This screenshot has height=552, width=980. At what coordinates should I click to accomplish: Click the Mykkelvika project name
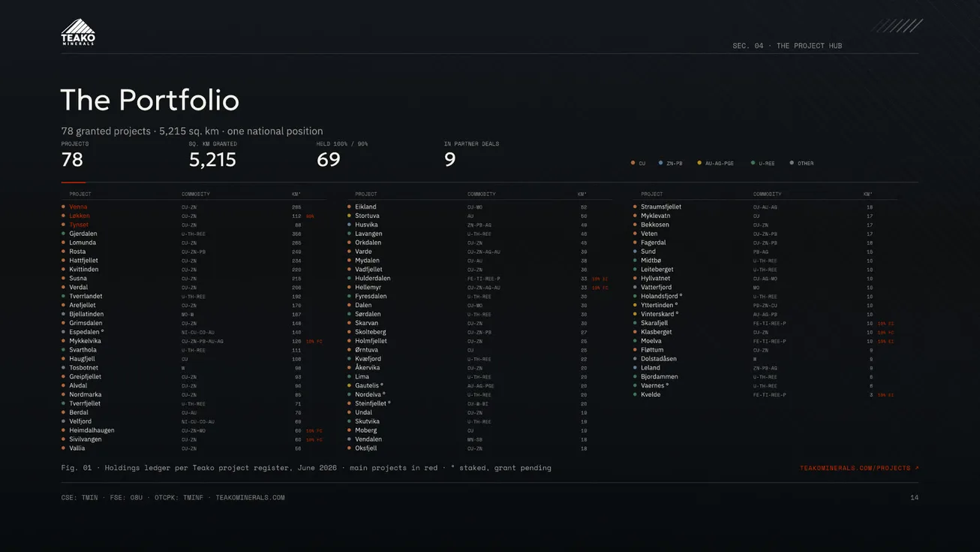click(85, 341)
